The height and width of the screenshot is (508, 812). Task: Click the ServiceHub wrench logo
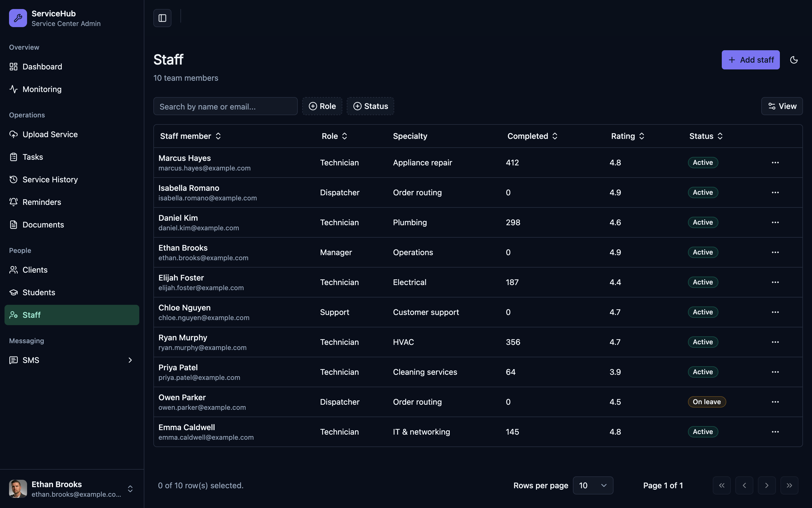pos(18,18)
